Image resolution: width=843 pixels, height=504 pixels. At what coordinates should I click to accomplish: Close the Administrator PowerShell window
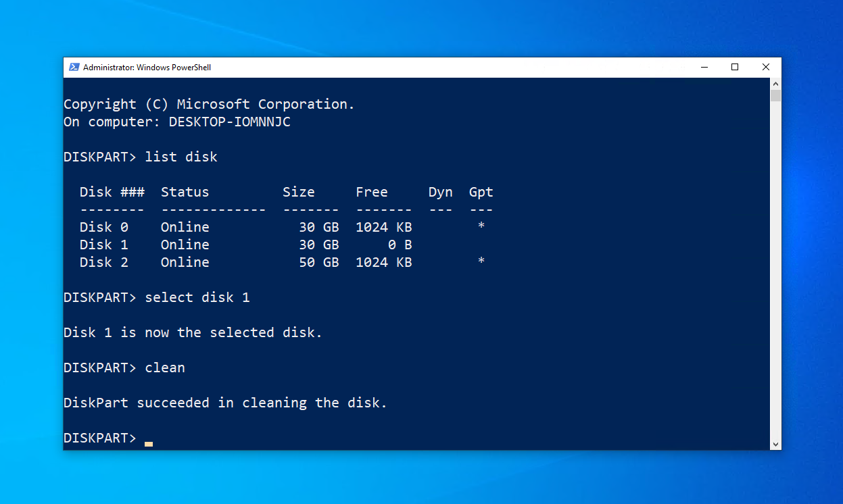point(766,68)
